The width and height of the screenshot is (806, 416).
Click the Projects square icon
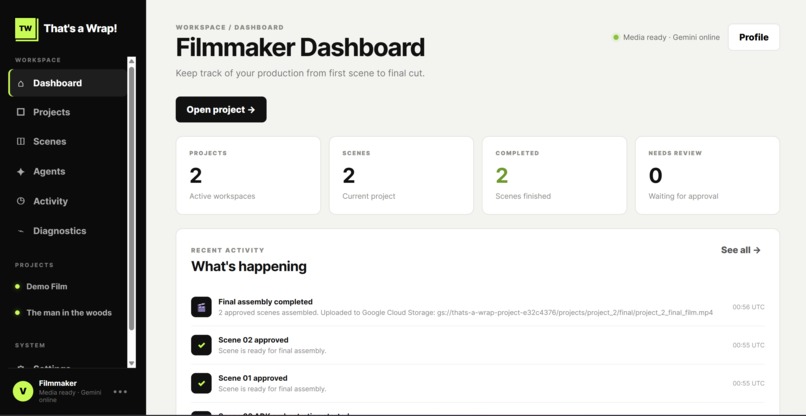tap(21, 112)
